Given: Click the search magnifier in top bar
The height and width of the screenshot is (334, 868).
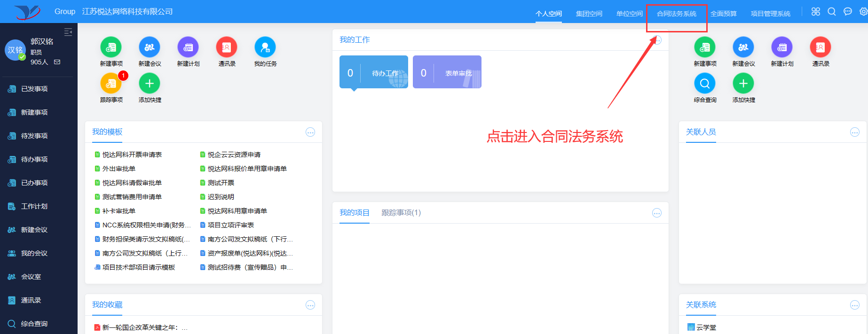Looking at the screenshot, I should [x=832, y=12].
